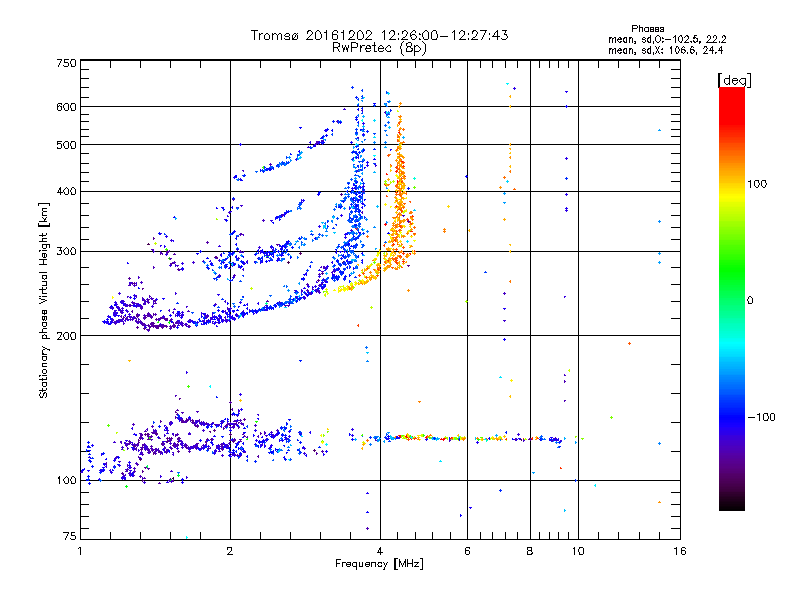
Task: Click the 'Phases' header text
Action: (647, 29)
